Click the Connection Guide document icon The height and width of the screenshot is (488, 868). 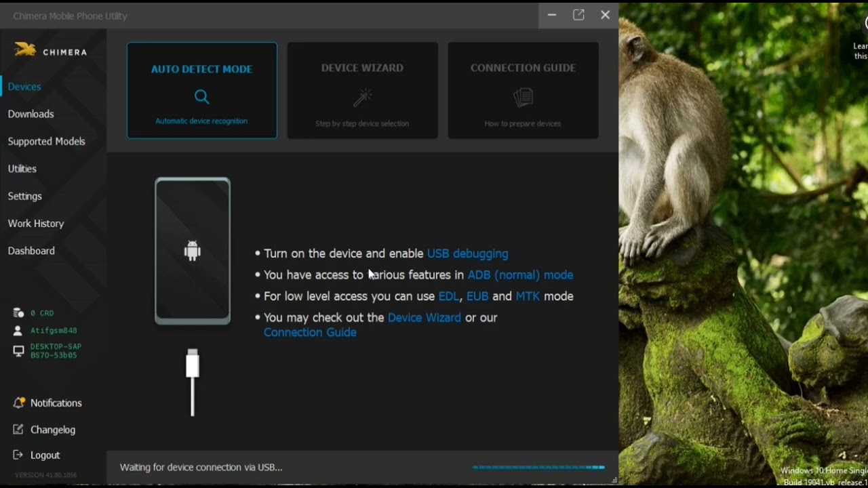523,98
